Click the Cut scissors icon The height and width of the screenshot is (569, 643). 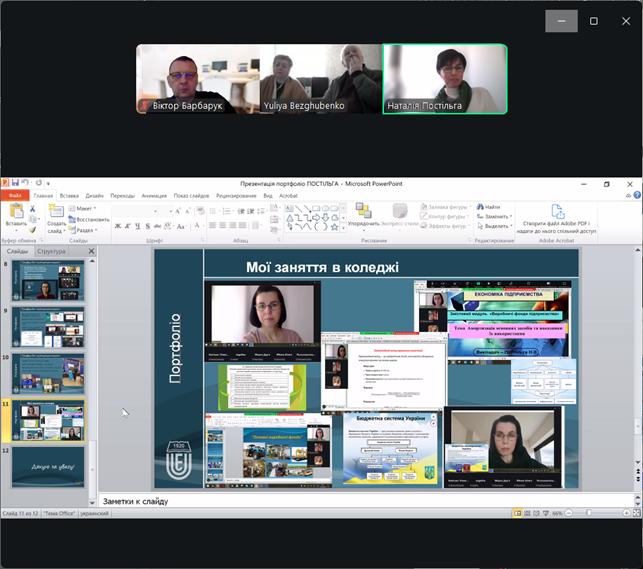point(32,209)
